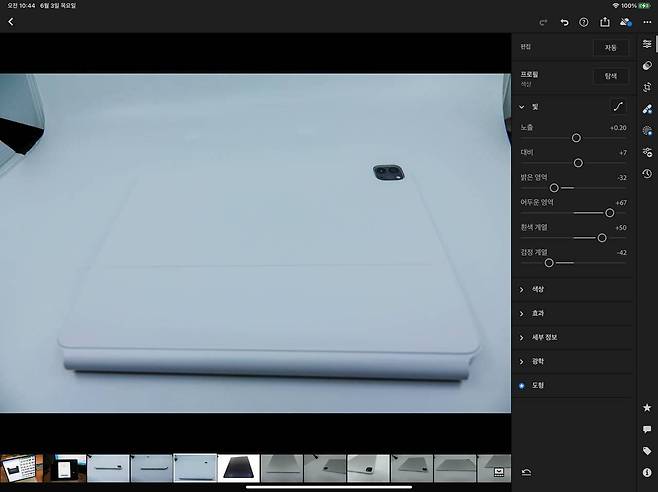
Task: Open the 도형 (Geometry) section
Action: click(x=538, y=385)
